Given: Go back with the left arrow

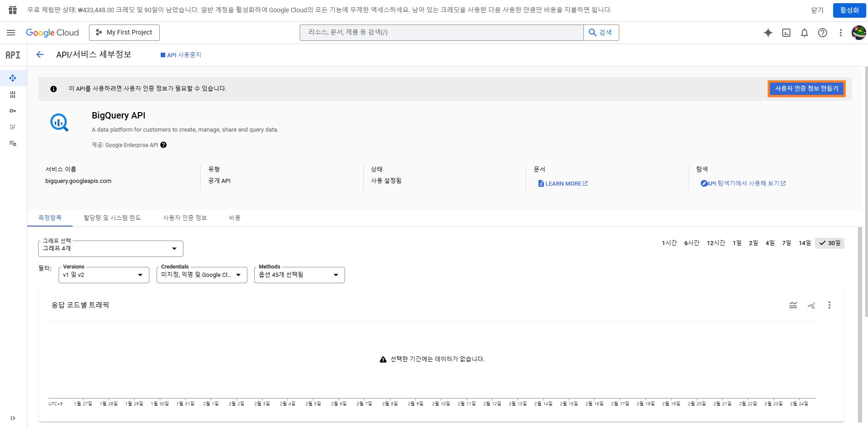Looking at the screenshot, I should point(40,54).
